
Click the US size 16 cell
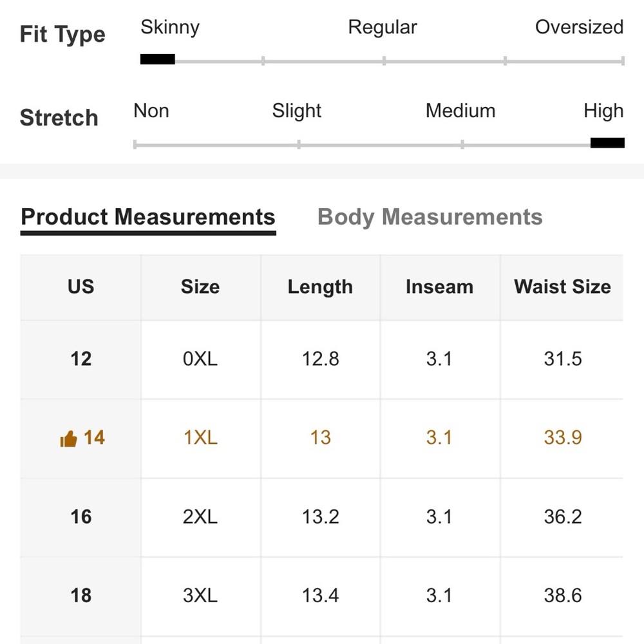pyautogui.click(x=81, y=516)
